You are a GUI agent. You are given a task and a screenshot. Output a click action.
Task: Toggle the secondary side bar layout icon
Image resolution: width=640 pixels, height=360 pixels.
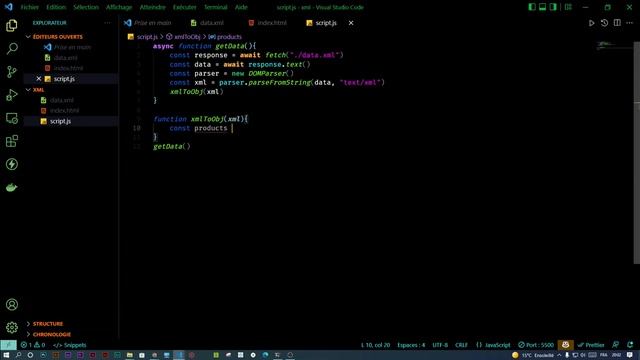553,7
